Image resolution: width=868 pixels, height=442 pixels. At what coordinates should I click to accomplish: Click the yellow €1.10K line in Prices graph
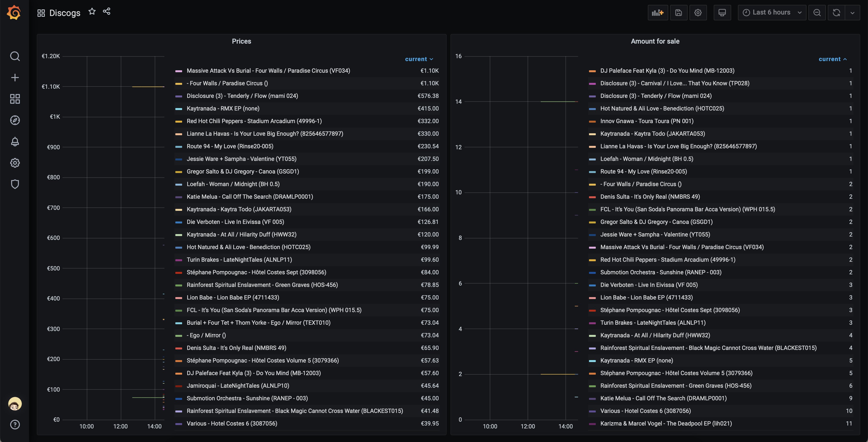[x=148, y=87]
